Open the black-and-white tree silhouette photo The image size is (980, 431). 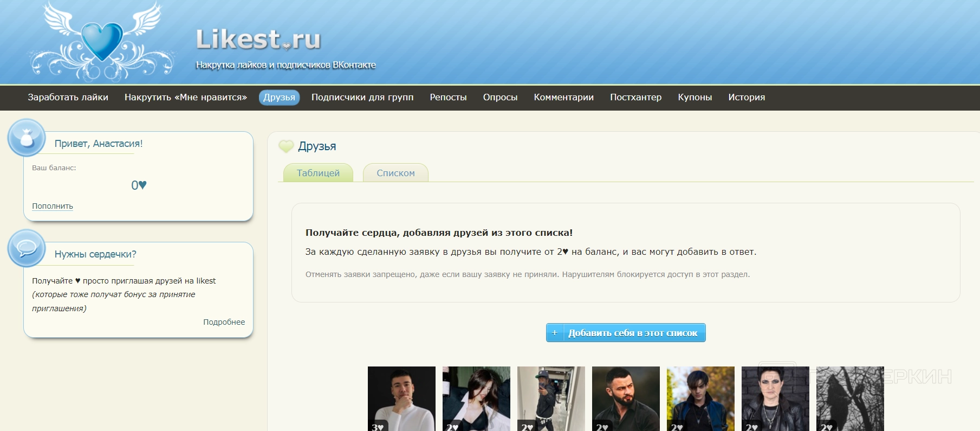click(850, 398)
